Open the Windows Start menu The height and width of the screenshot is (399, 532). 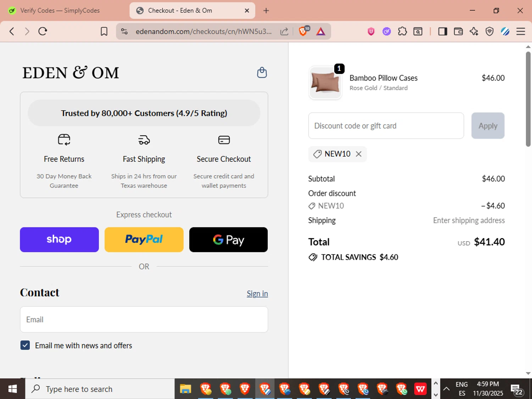click(12, 389)
